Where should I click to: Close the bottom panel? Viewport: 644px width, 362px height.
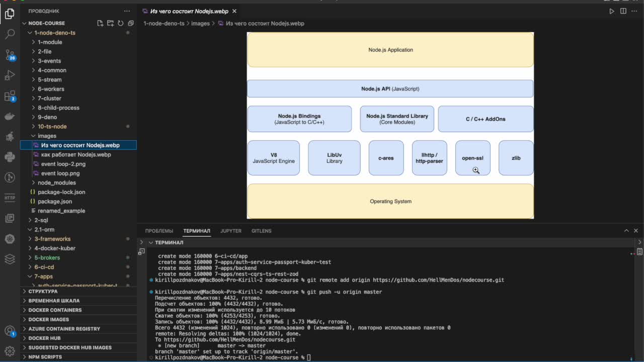tap(636, 231)
